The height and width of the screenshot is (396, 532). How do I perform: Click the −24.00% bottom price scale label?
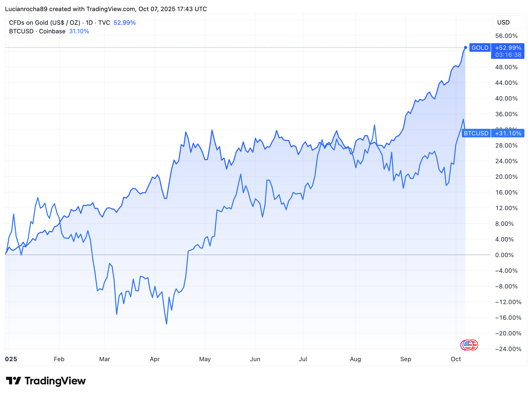pyautogui.click(x=508, y=349)
